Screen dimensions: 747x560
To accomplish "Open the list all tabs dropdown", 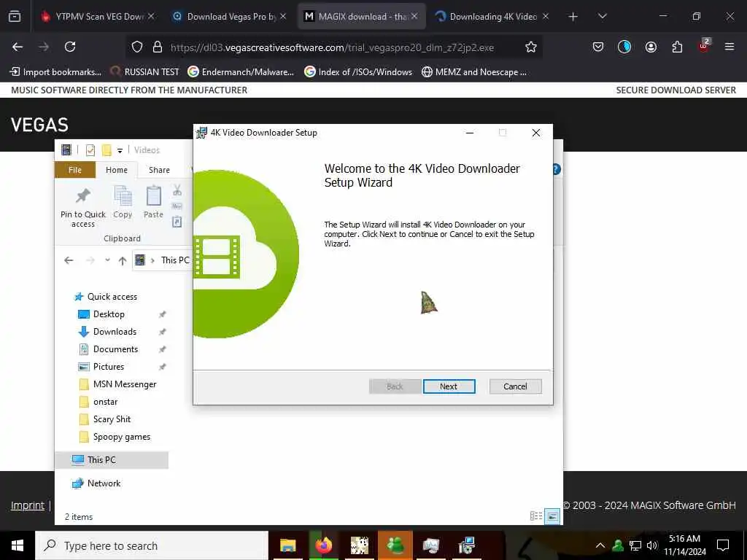I will 602,16.
